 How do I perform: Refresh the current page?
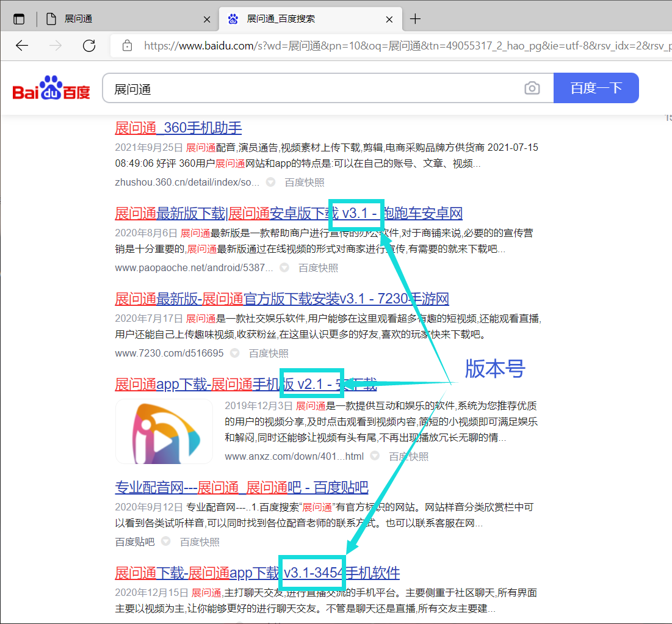tap(89, 45)
